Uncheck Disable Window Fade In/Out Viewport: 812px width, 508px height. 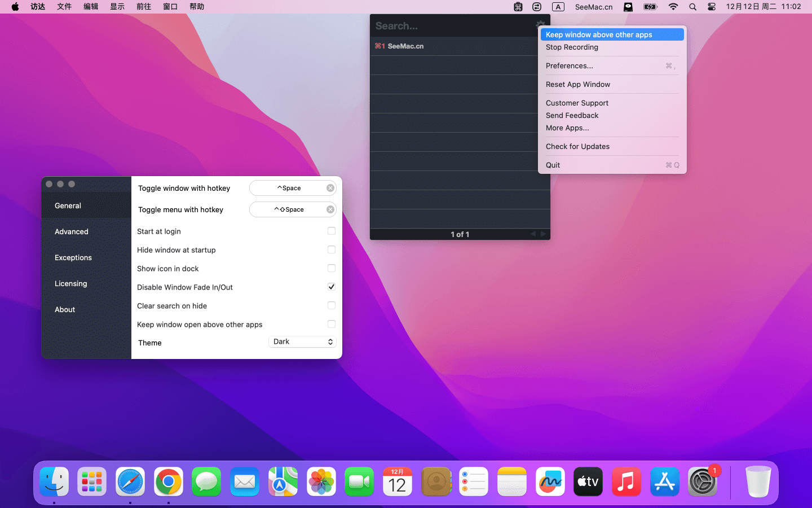(x=332, y=287)
